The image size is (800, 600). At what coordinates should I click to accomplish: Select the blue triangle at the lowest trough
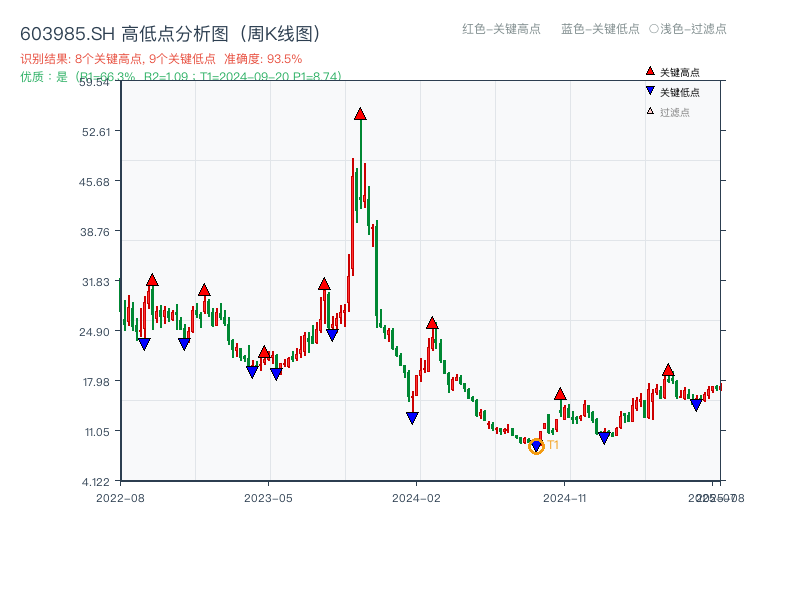537,444
